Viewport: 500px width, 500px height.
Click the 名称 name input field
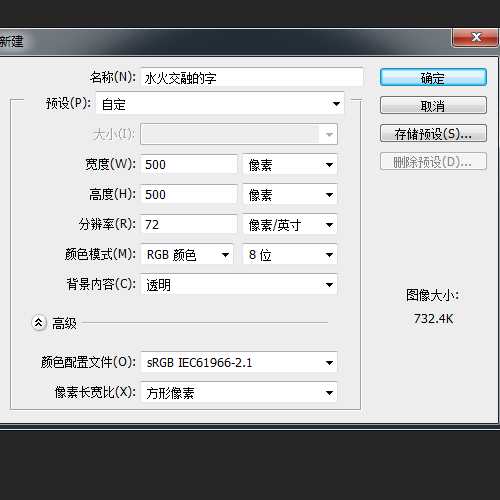pos(252,78)
